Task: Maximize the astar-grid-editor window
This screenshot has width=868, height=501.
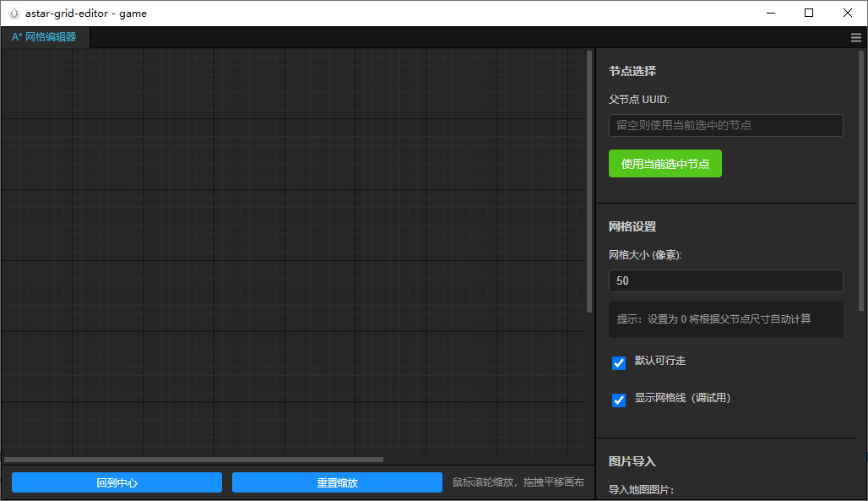Action: pos(809,14)
